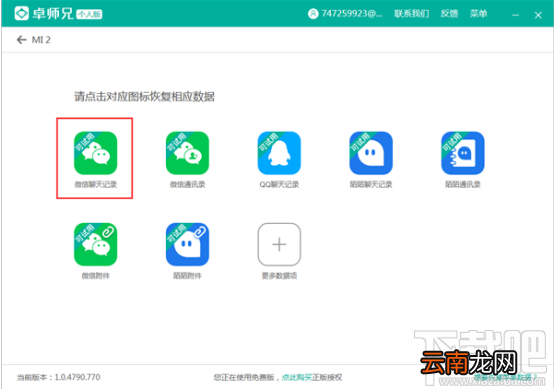The image size is (554, 391).
Task: Open Momo chat records (陌陌聊天记录) icon
Action: (371, 153)
